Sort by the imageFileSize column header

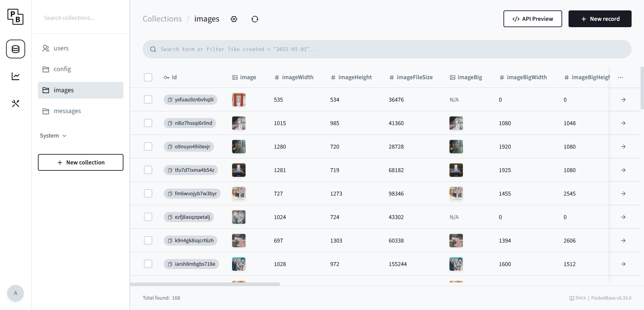411,77
